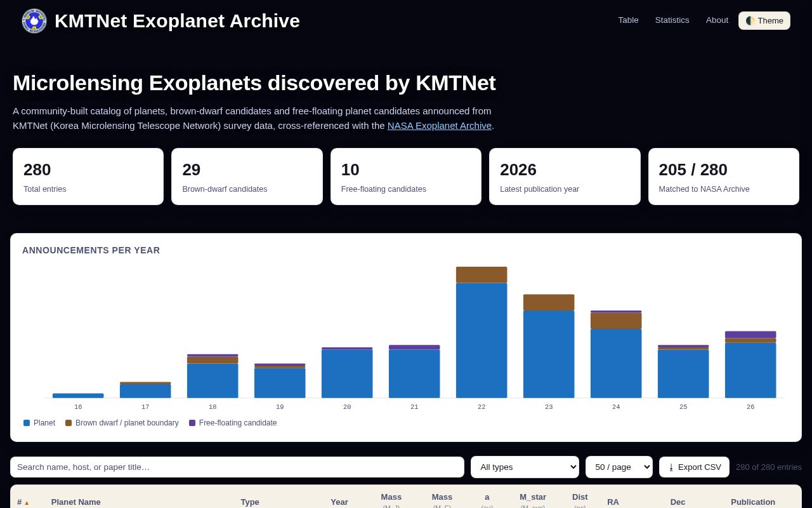Click the Free-floating candidate legend label
The height and width of the screenshot is (508, 812).
coord(238,423)
